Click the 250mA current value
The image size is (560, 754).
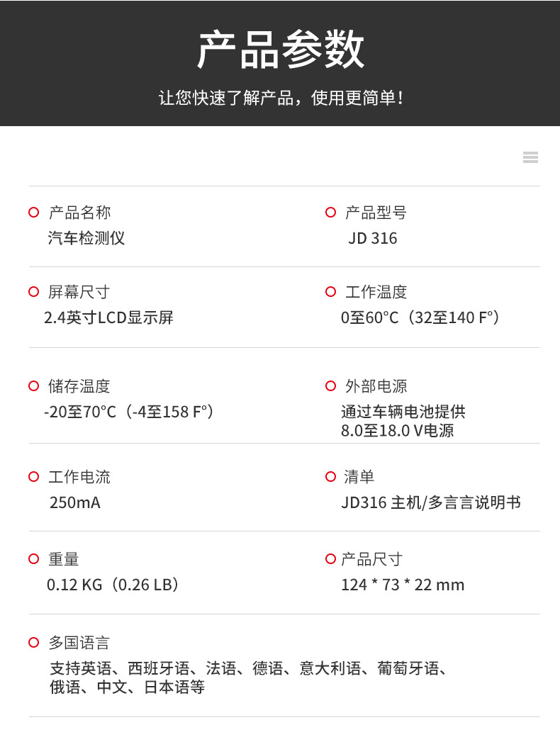[75, 502]
